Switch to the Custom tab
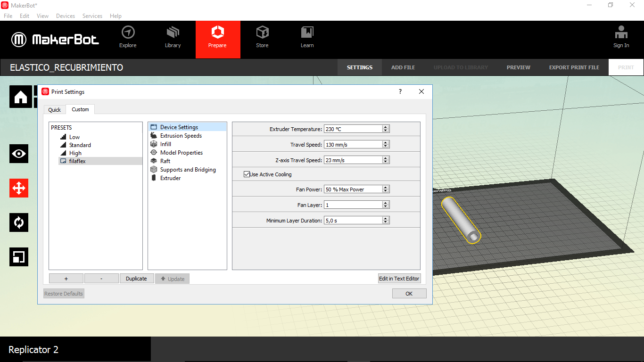The width and height of the screenshot is (644, 362). [80, 109]
